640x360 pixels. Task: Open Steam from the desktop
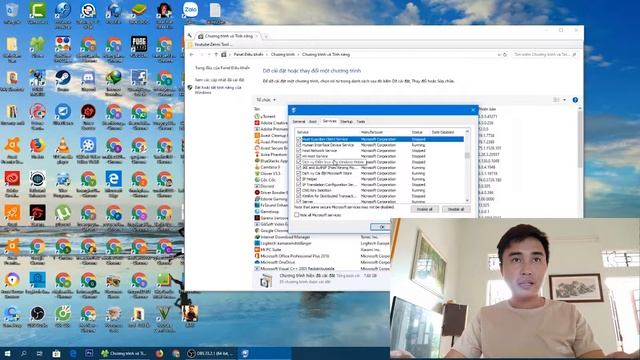62,79
